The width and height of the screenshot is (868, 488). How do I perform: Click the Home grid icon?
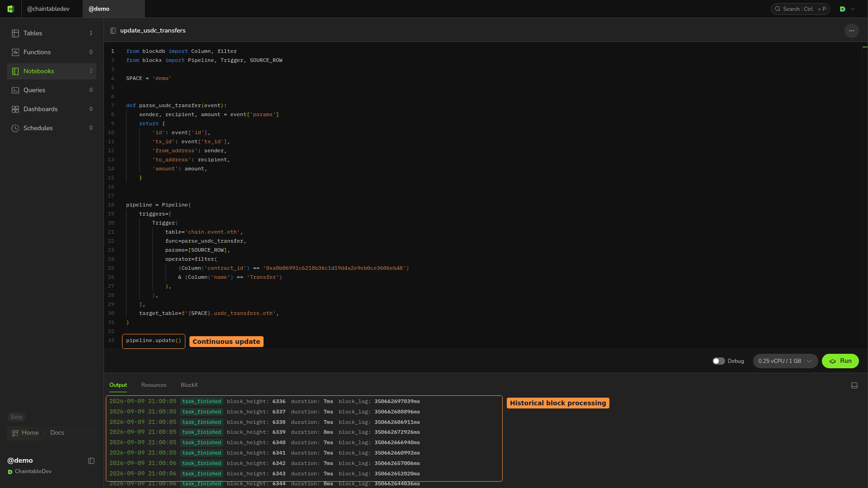coord(15,433)
